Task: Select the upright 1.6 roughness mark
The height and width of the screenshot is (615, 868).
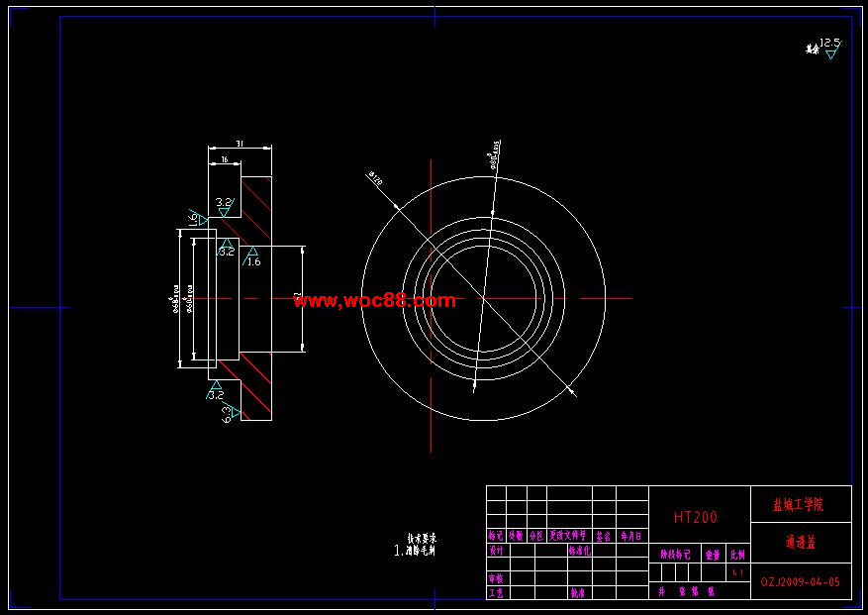Action: 251,257
